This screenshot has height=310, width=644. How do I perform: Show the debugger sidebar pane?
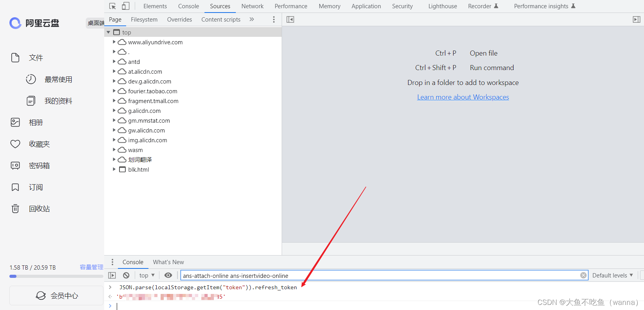click(x=637, y=20)
